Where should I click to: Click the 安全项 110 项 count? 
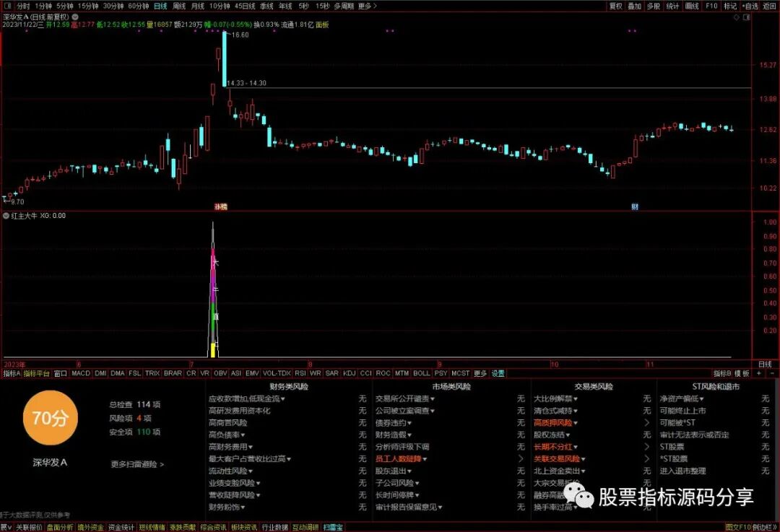135,432
